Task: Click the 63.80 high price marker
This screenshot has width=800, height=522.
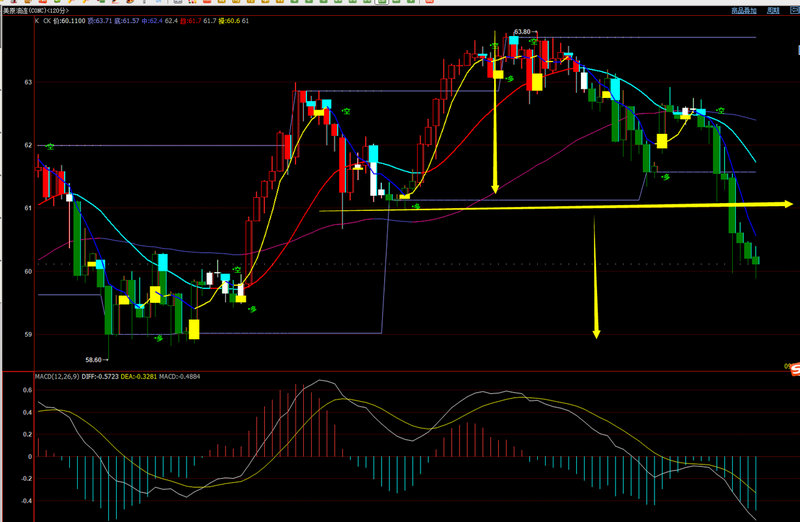Action: pyautogui.click(x=521, y=32)
